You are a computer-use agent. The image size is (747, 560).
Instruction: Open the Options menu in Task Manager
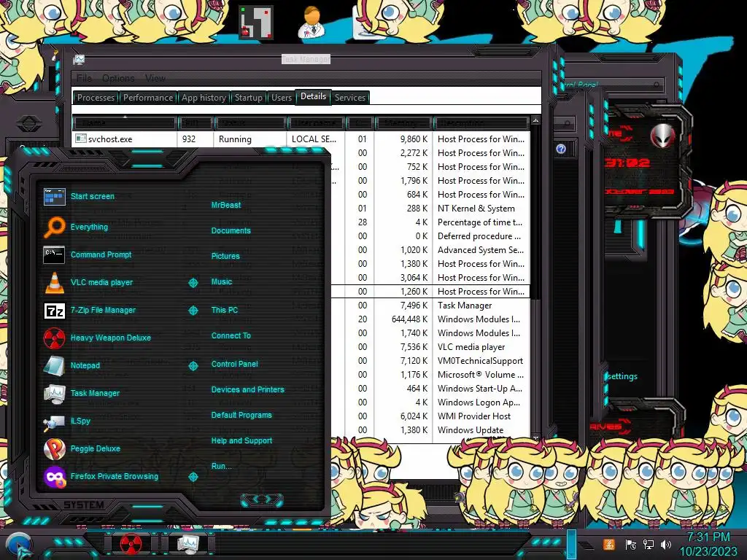pyautogui.click(x=118, y=78)
